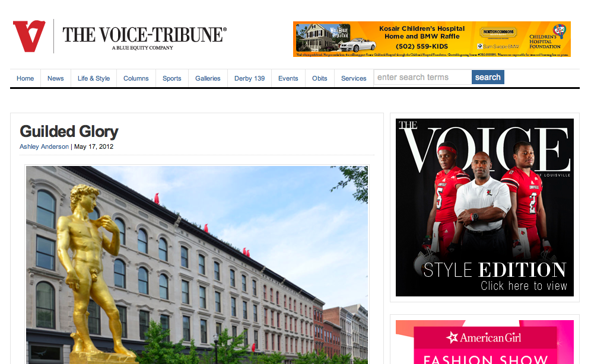
Task: Open author Ashley Anderson's link
Action: [x=44, y=146]
